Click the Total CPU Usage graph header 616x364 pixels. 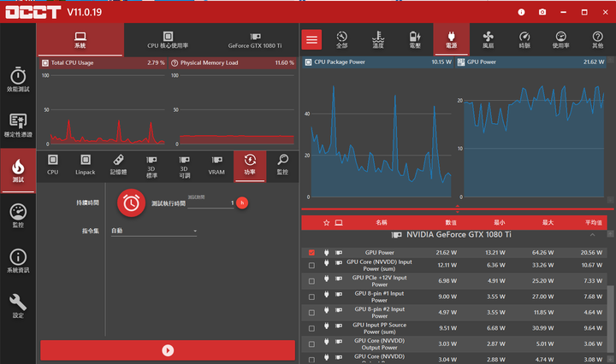[104, 62]
